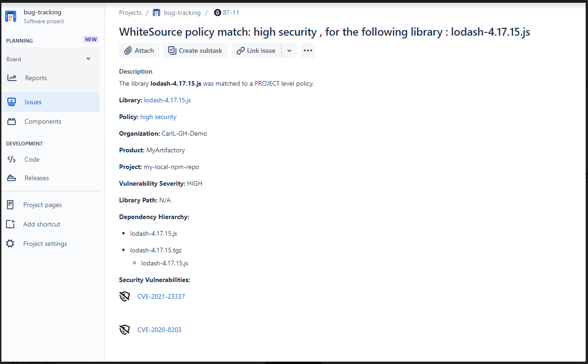Open the lodash-4.17.15.js library link
The height and width of the screenshot is (364, 588).
click(x=167, y=100)
